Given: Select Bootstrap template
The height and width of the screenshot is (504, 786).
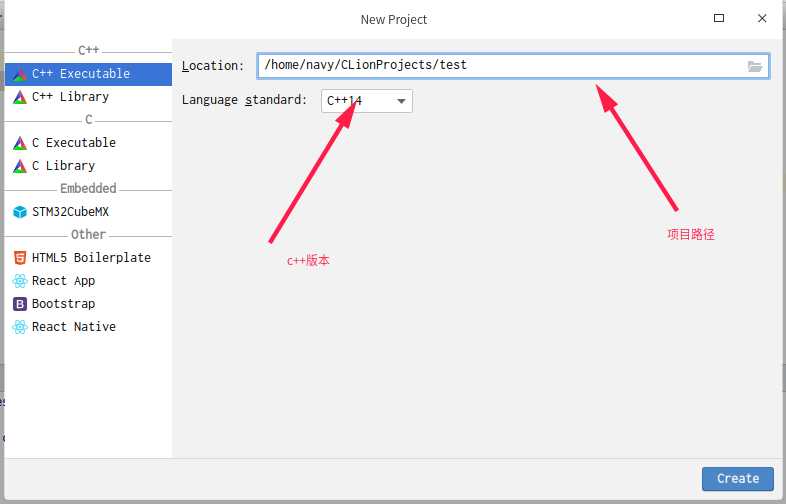Looking at the screenshot, I should pos(88,304).
